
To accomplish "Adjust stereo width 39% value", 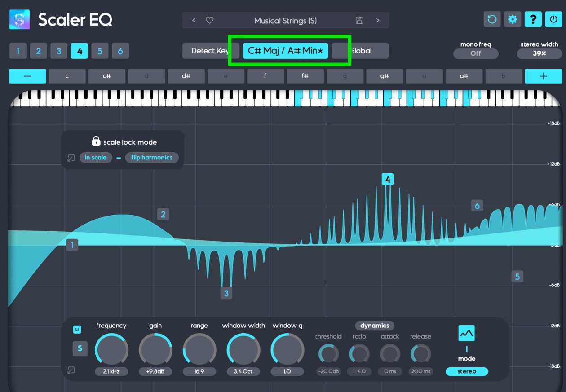I will pos(539,53).
